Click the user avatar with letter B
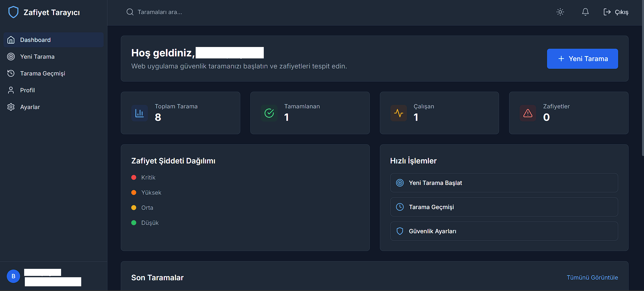The width and height of the screenshot is (644, 291). click(13, 276)
